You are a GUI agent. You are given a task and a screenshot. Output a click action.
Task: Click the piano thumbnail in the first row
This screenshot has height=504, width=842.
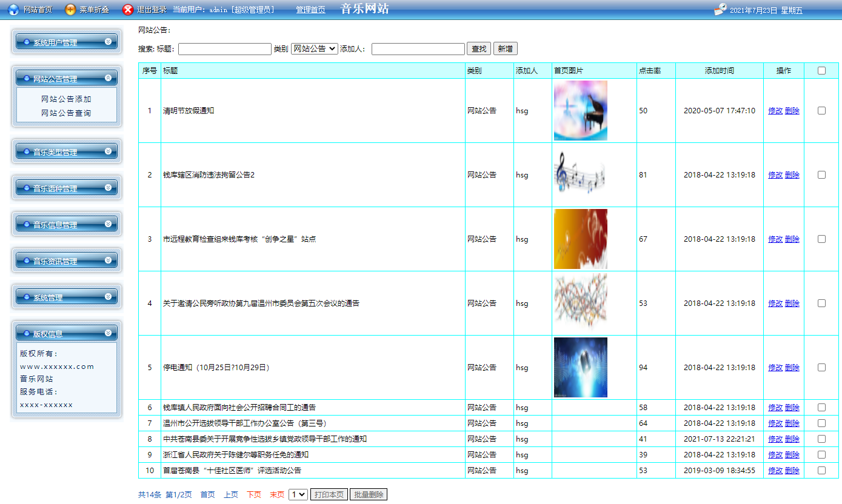point(580,110)
